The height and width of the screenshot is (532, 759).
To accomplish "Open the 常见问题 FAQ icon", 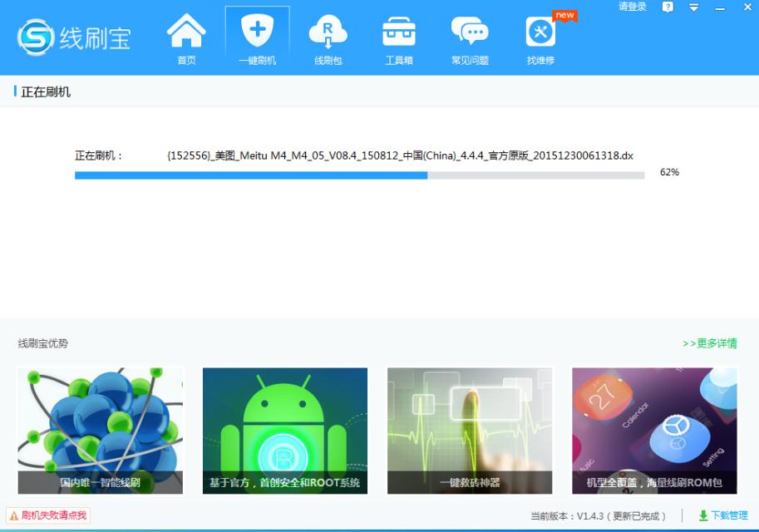I will 470,33.
